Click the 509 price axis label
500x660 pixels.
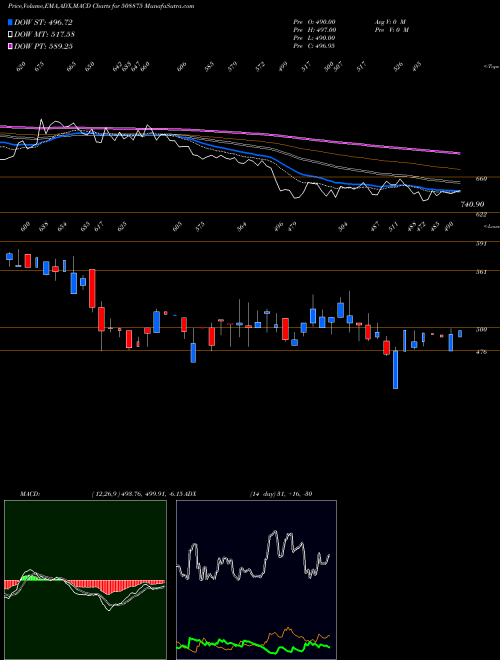tap(481, 330)
